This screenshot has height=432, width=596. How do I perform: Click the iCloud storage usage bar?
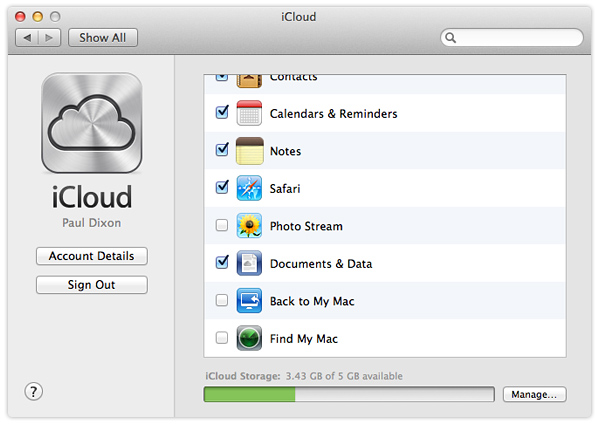tap(349, 394)
